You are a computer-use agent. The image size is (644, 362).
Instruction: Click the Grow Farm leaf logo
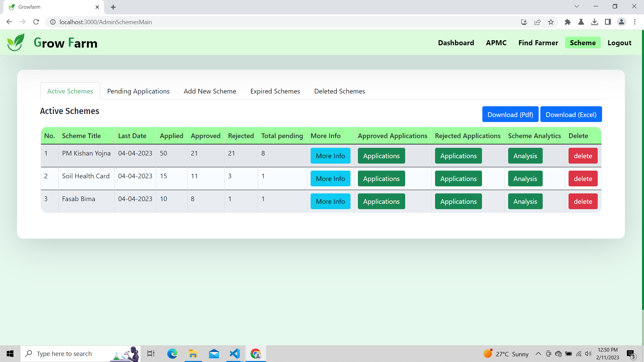click(x=16, y=43)
